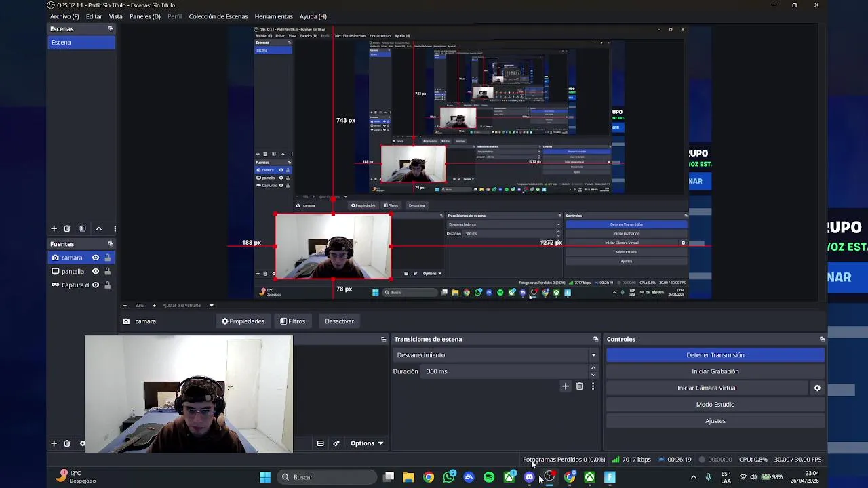Add a new scene transition with the plus icon
This screenshot has height=488, width=868.
point(566,386)
